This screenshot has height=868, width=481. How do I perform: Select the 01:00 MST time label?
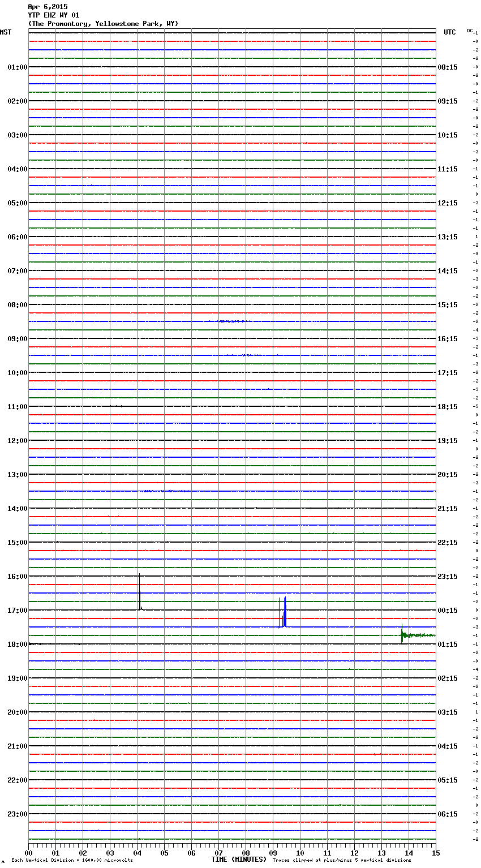click(18, 67)
